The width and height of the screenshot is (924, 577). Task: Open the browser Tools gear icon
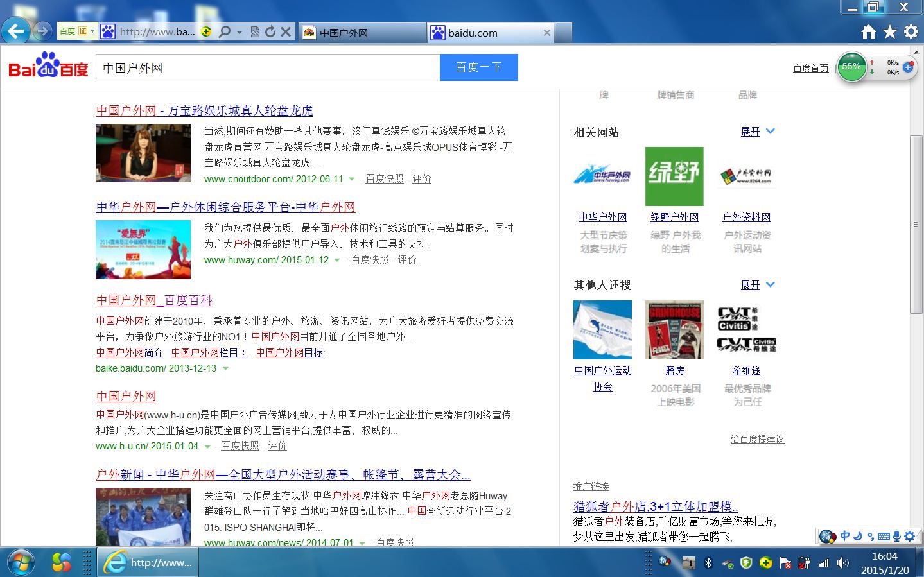911,31
